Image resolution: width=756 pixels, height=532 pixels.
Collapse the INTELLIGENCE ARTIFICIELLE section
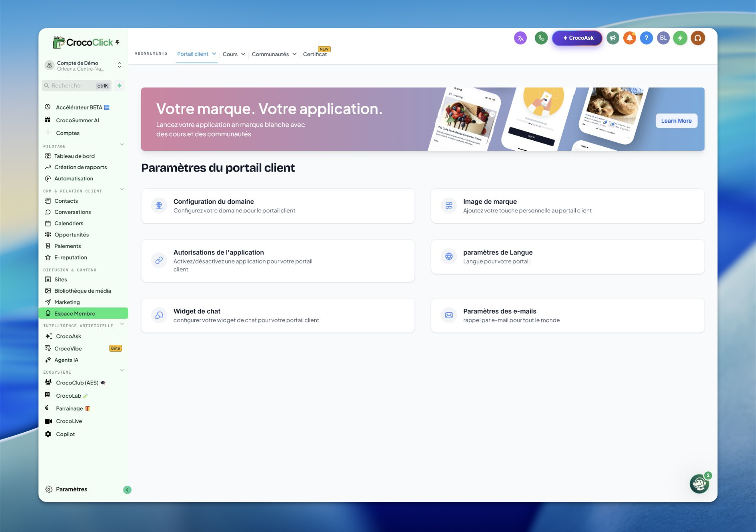pyautogui.click(x=122, y=324)
